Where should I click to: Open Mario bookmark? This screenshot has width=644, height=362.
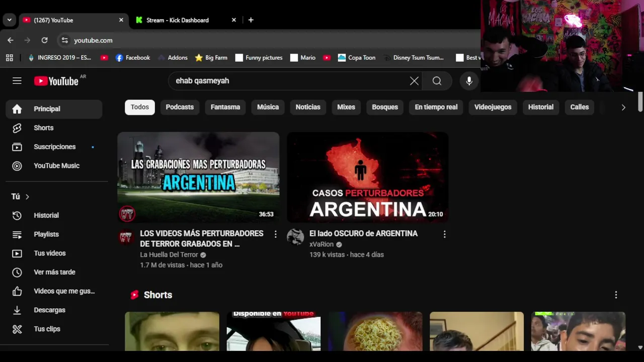click(303, 58)
